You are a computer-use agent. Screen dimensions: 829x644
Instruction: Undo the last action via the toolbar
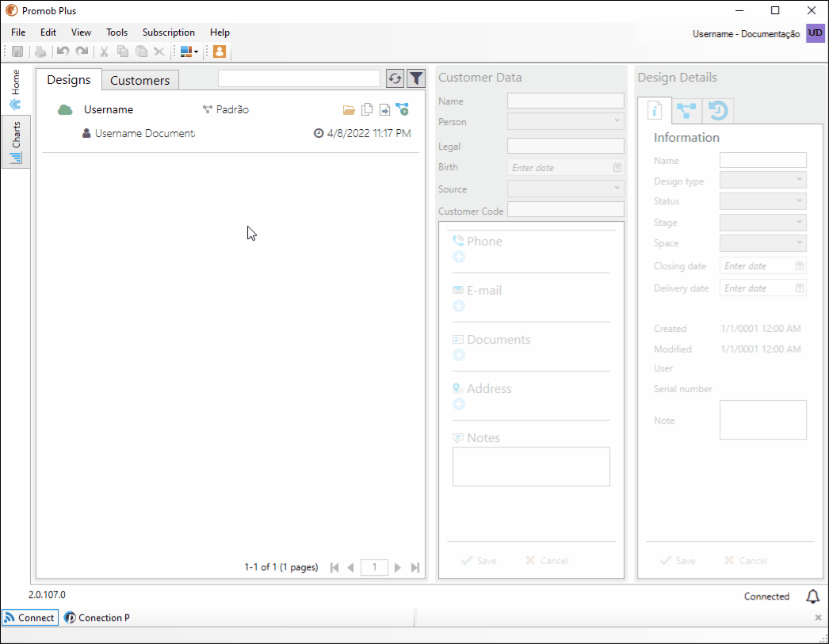63,51
